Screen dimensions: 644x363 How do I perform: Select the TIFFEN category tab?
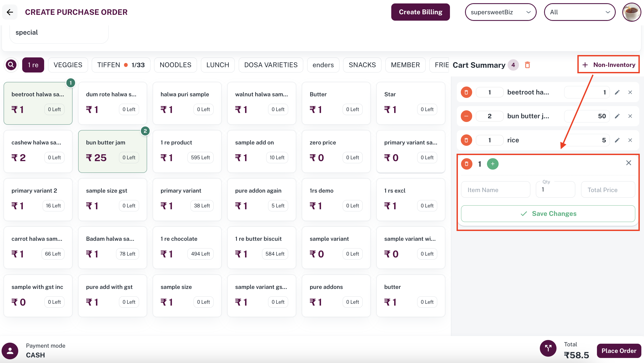click(x=121, y=65)
